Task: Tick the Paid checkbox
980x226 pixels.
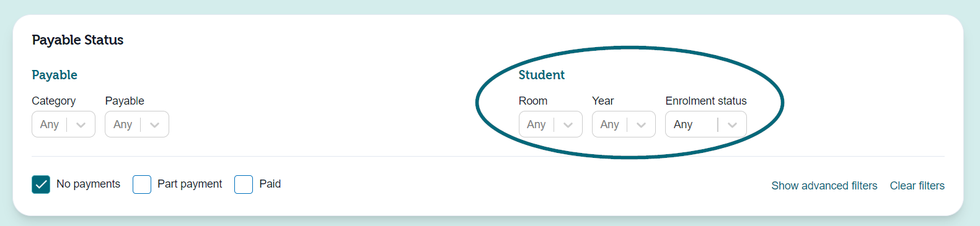Action: (x=244, y=185)
